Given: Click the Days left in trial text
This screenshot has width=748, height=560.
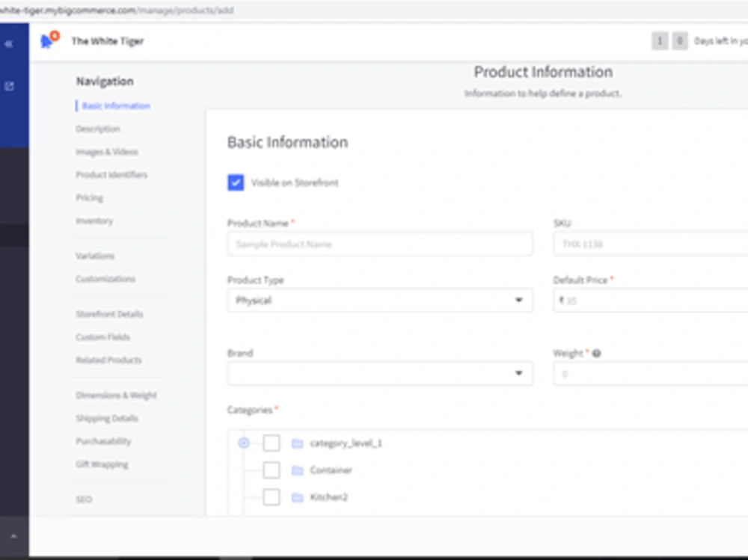Looking at the screenshot, I should click(x=721, y=42).
